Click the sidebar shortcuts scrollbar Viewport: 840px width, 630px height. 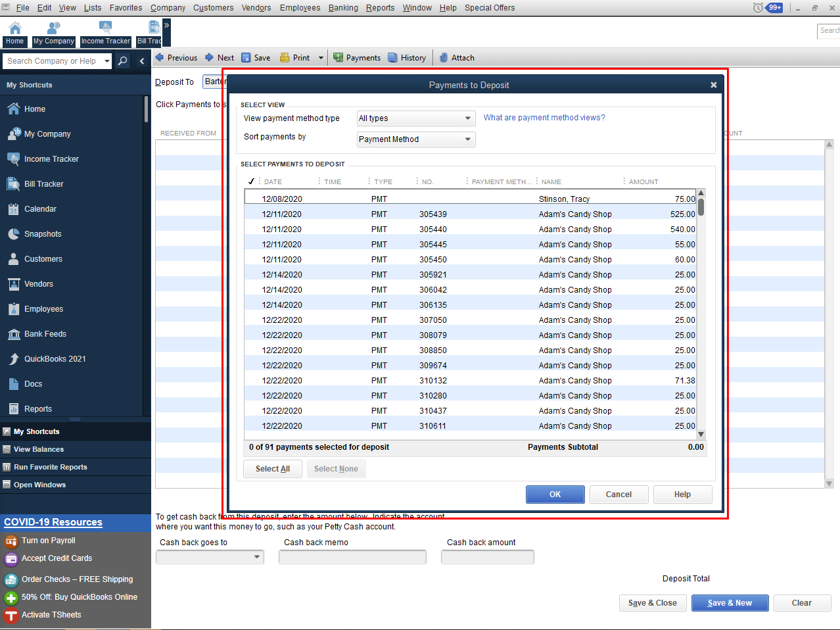[x=146, y=109]
